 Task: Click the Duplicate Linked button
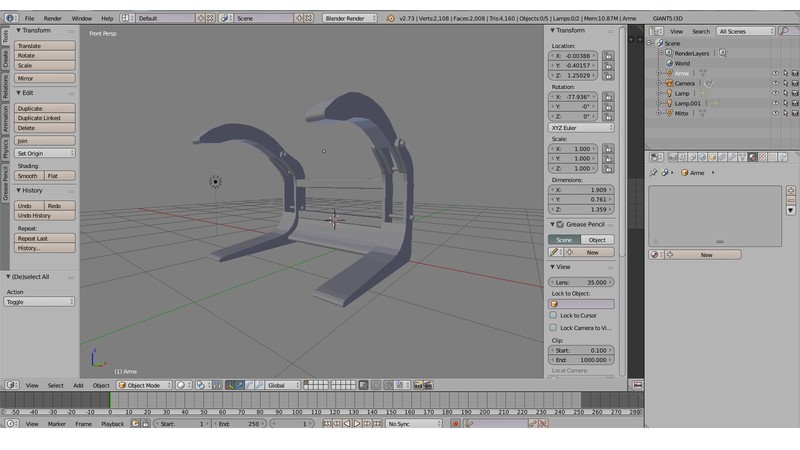45,118
